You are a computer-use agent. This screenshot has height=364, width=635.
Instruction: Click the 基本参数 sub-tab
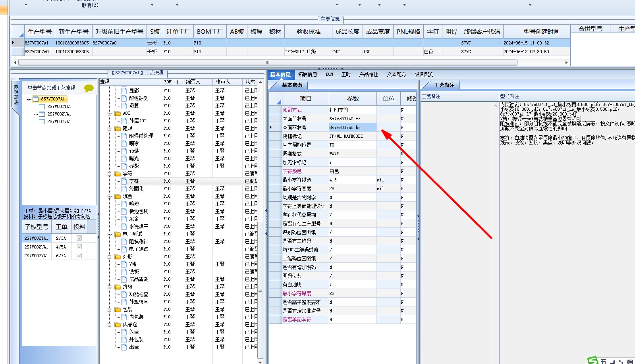point(292,85)
